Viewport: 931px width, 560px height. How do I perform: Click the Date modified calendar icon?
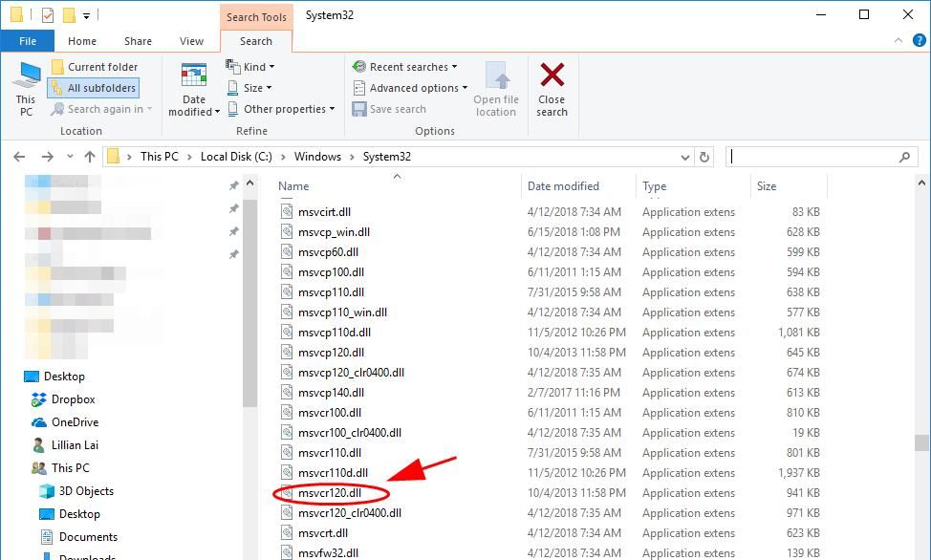tap(194, 76)
